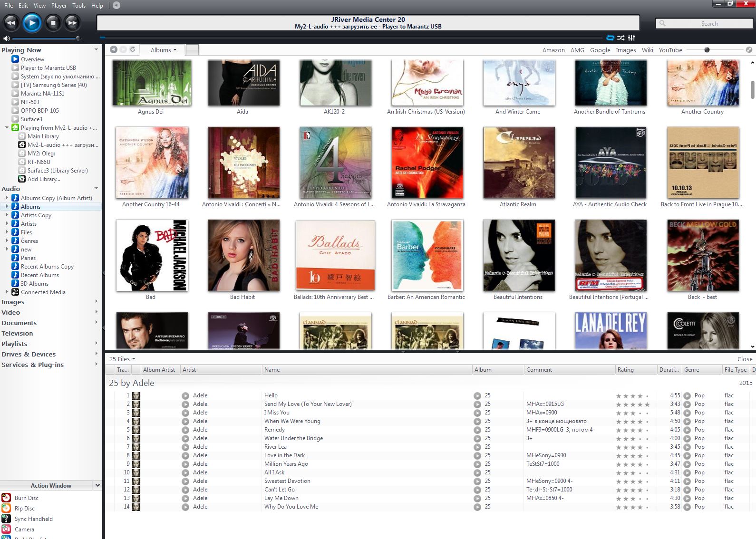Mute audio using the speaker icon
This screenshot has width=756, height=539.
click(x=6, y=38)
